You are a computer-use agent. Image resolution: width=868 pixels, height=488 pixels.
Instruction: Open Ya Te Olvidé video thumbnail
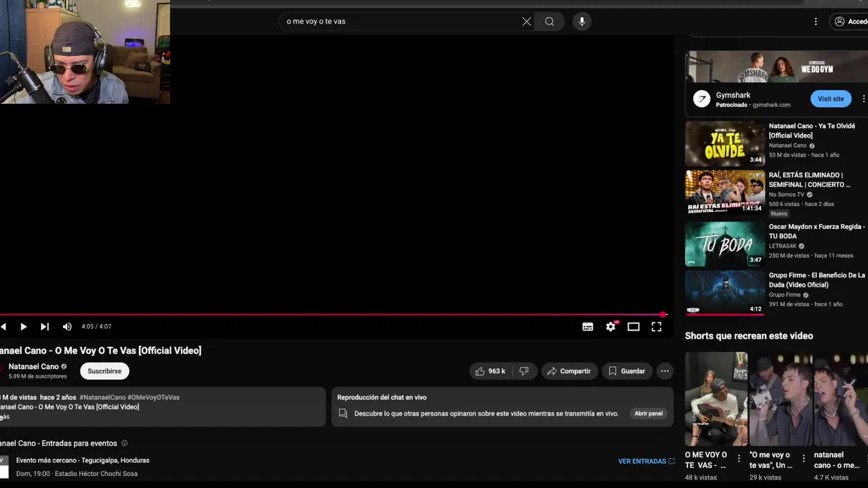[x=725, y=144]
